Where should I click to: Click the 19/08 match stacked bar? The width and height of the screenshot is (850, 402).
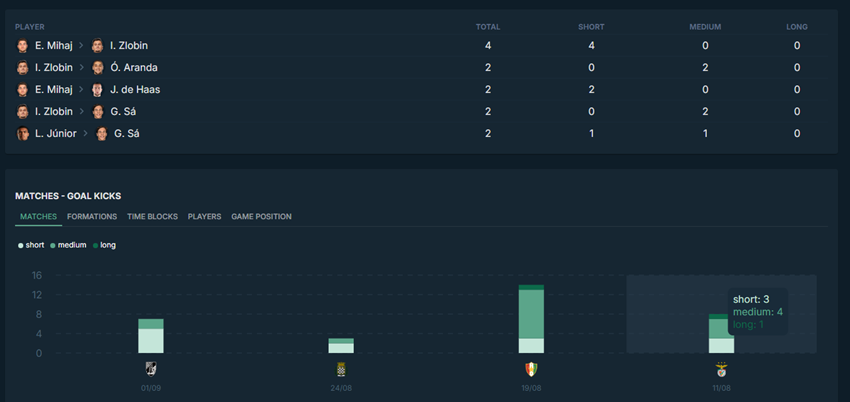531,319
